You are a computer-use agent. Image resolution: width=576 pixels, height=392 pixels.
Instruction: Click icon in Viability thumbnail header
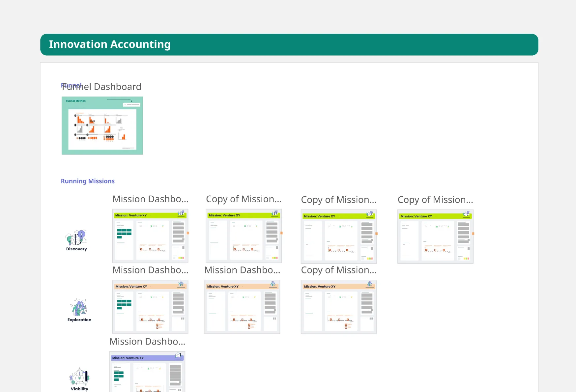[x=178, y=355]
